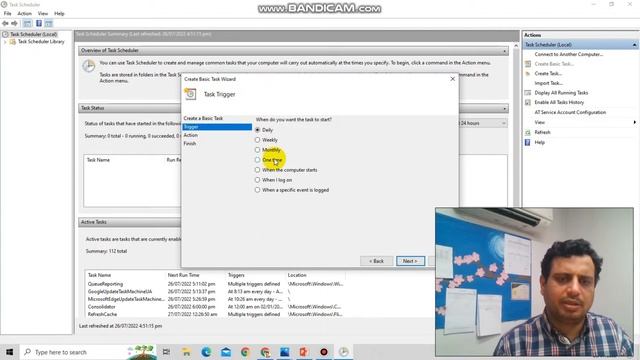This screenshot has height=360, width=640.
Task: Open the File menu
Action: coord(7,13)
